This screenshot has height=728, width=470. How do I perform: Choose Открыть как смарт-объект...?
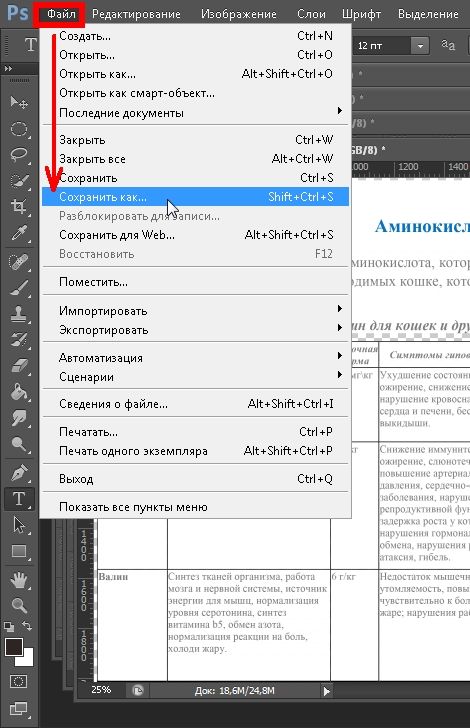[196, 93]
